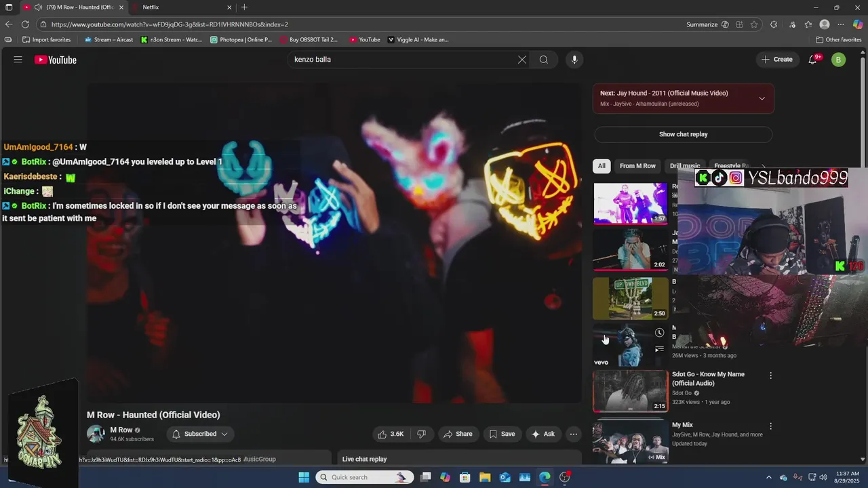Reload the page with refresh button
Viewport: 868px width, 488px height.
pos(25,24)
